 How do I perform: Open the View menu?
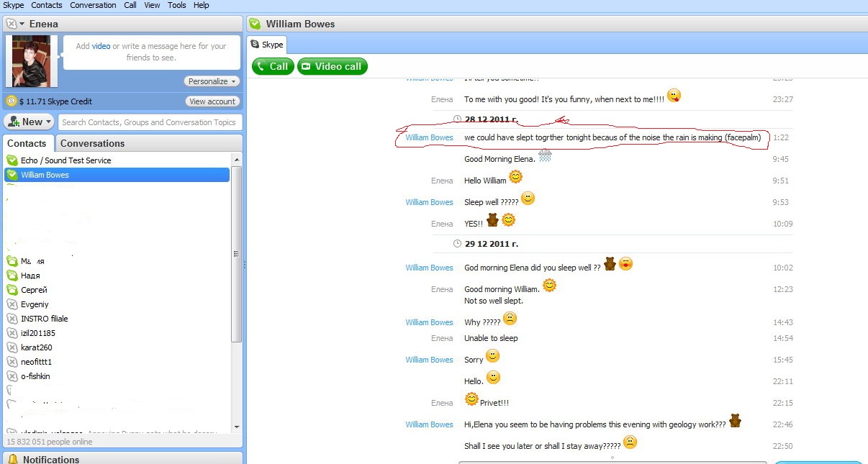[152, 5]
